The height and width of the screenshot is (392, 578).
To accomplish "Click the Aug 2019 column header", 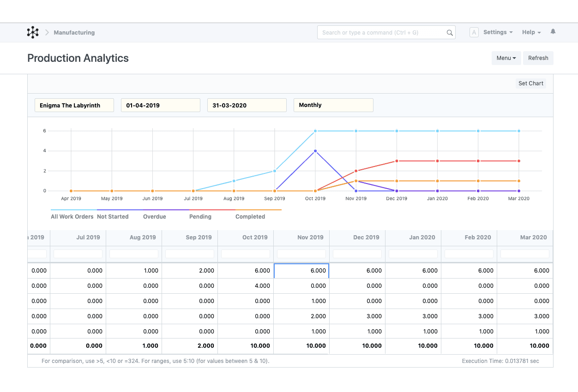I will (134, 238).
